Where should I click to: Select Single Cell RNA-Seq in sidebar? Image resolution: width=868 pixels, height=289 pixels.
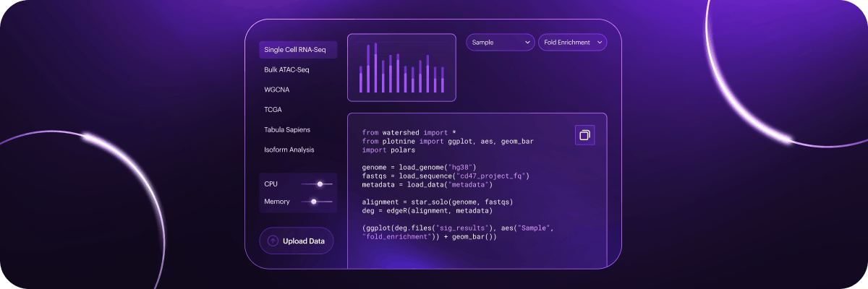(x=298, y=50)
